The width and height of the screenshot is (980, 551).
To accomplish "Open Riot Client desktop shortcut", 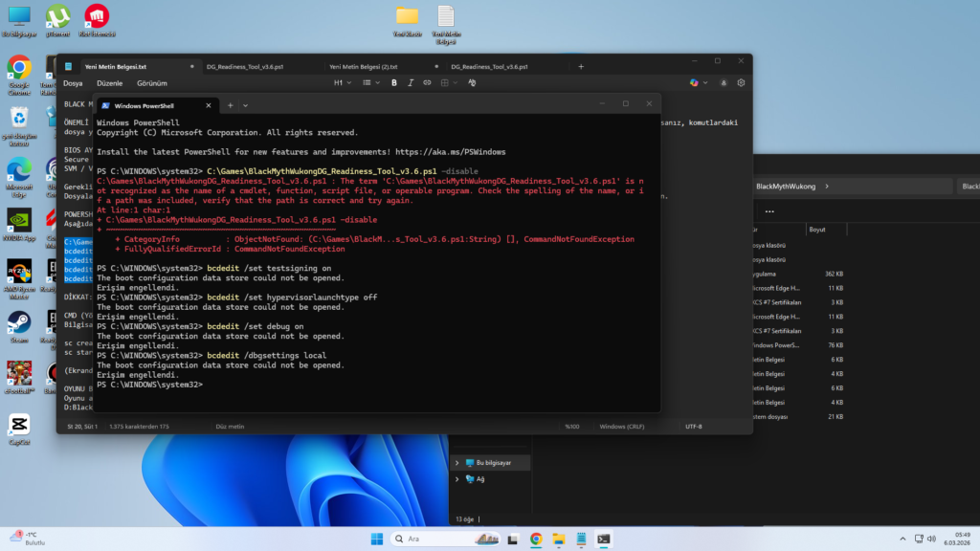I will pos(97,21).
